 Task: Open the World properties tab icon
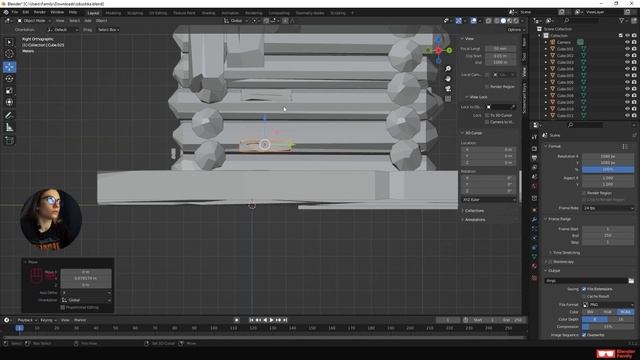click(x=534, y=186)
